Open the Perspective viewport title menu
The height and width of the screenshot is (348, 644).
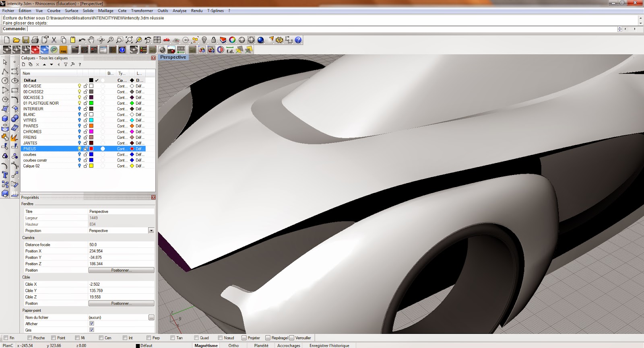(173, 57)
